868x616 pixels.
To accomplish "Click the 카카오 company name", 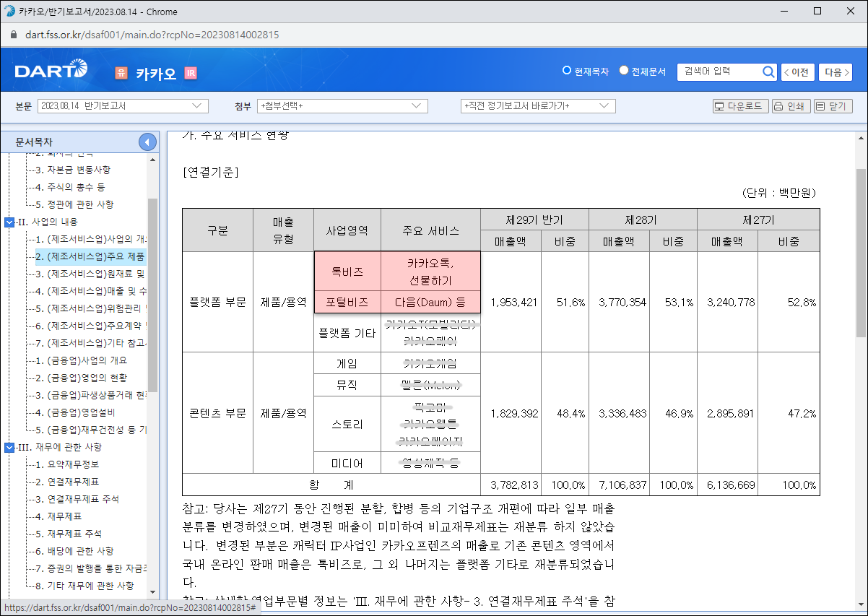I will click(x=156, y=73).
